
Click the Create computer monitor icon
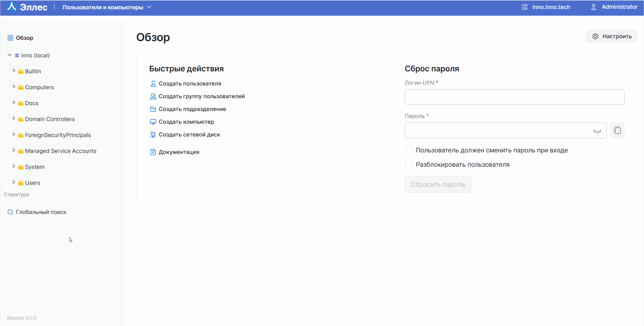click(153, 122)
